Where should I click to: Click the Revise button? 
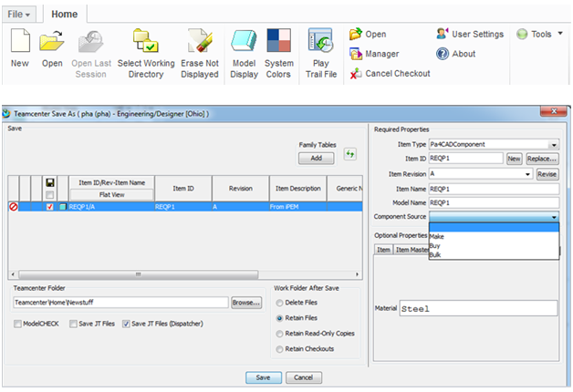(x=547, y=174)
